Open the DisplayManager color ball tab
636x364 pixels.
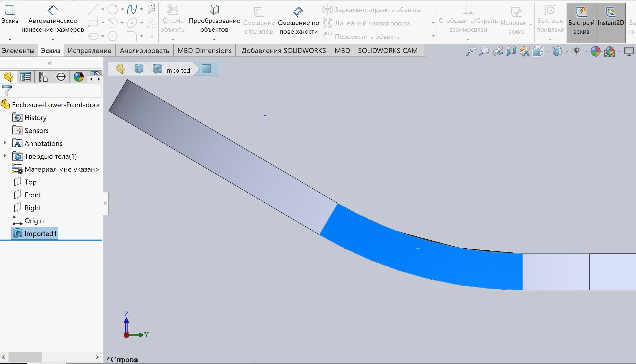tap(79, 77)
